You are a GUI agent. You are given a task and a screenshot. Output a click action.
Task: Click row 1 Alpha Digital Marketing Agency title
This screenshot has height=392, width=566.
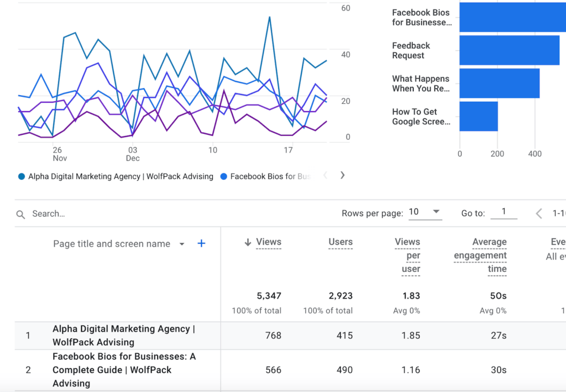[x=124, y=336]
